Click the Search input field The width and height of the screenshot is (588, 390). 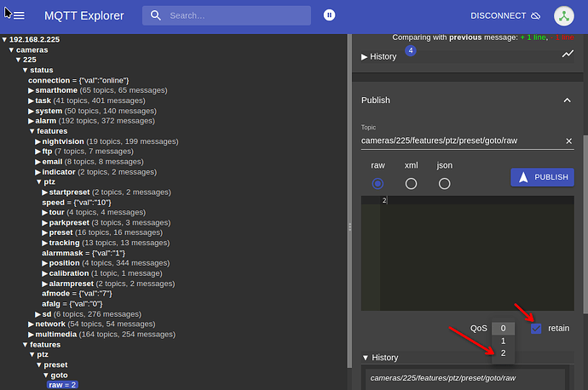[x=238, y=15]
